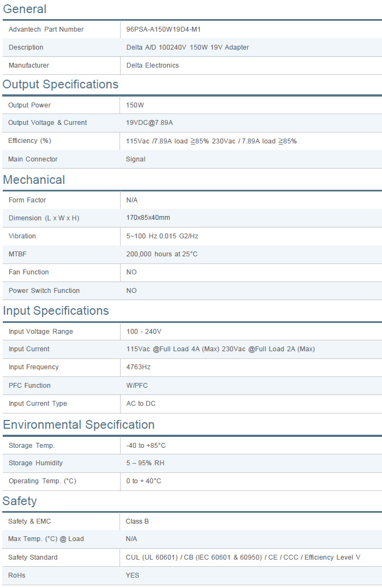Click the Delta Electronics manufacturer value
Screen dimensions: 382x588
click(152, 65)
